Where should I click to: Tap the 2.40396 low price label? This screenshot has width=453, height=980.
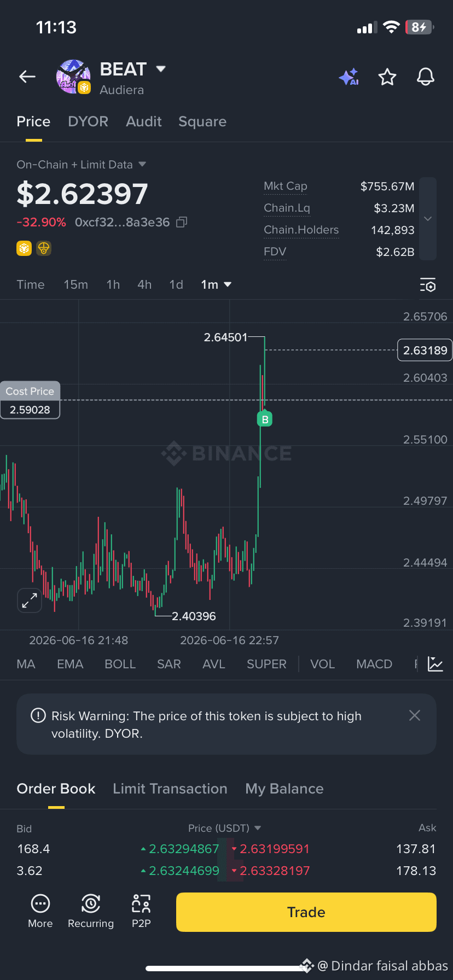(194, 616)
